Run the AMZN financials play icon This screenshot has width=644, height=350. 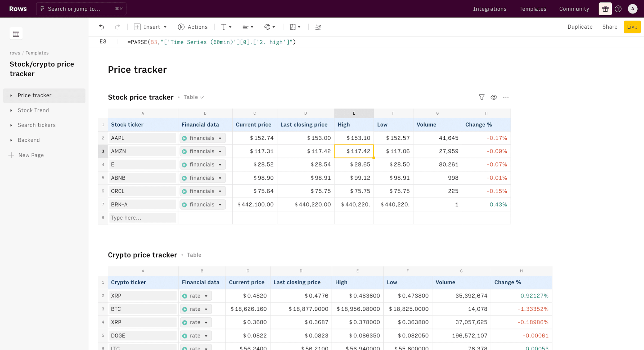tap(184, 152)
